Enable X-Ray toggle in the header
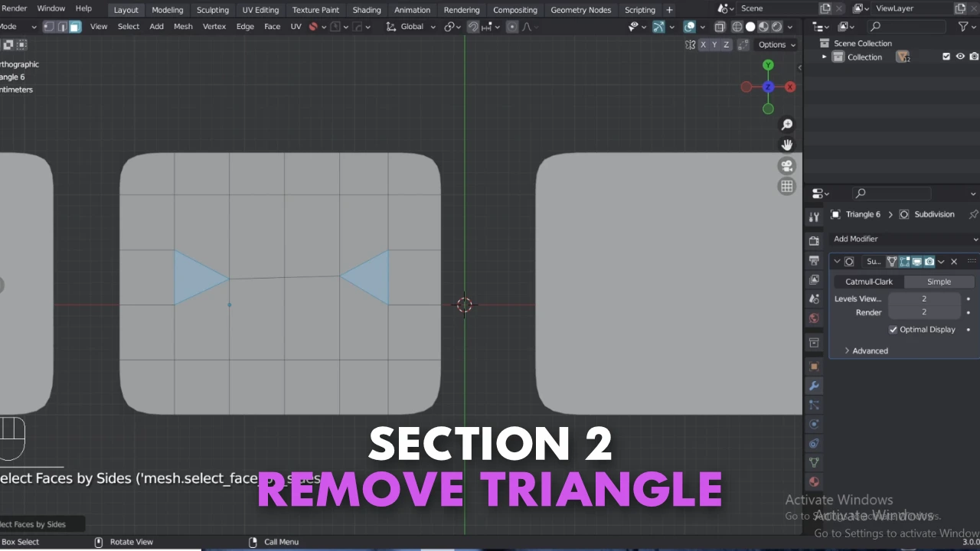 tap(720, 26)
